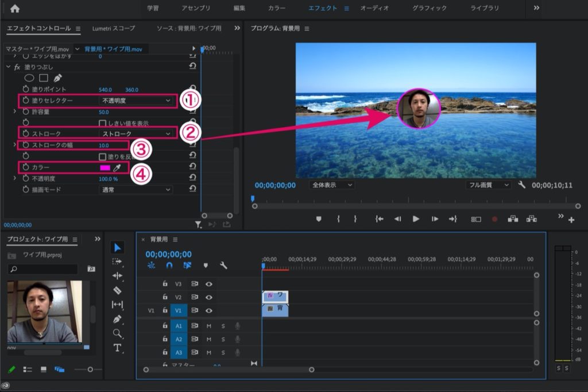
Task: Click the project panel search field
Action: pos(42,269)
